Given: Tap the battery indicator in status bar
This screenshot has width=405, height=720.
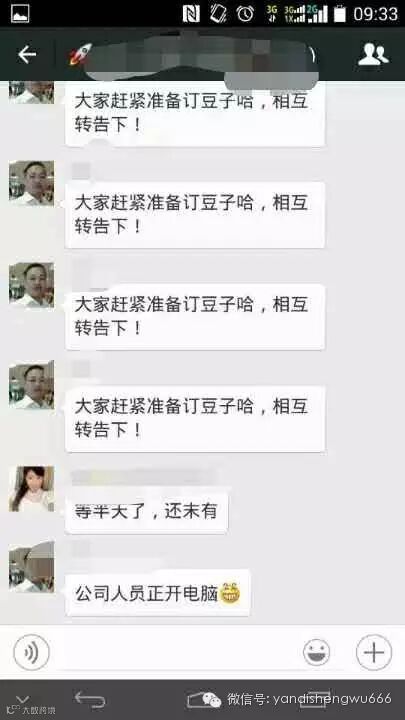Looking at the screenshot, I should 340,14.
